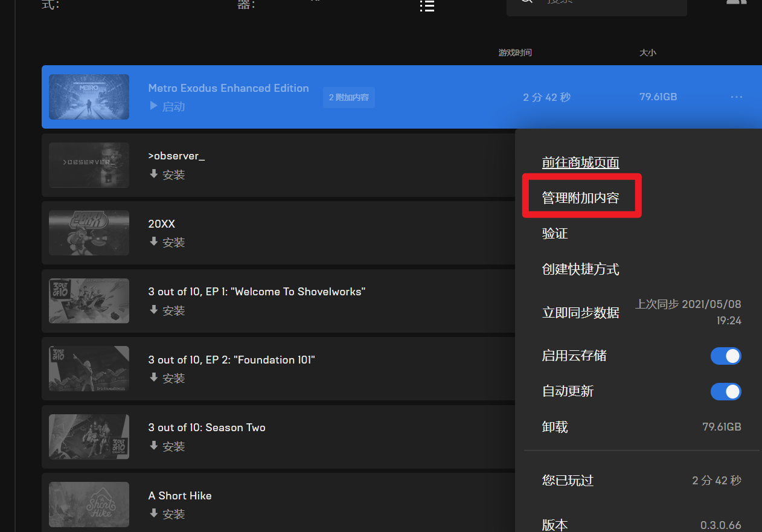Click the 您已玩过 playtime entry
Viewport: 762px width, 532px height.
641,481
